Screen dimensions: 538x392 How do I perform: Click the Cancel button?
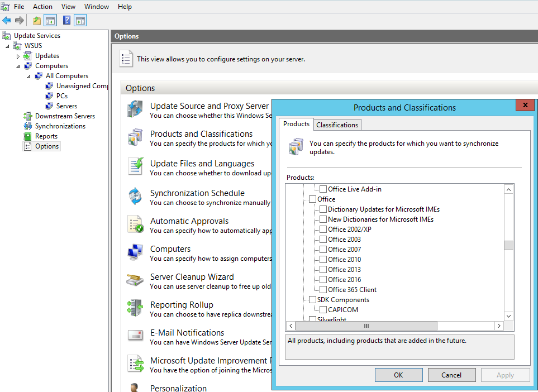(451, 375)
